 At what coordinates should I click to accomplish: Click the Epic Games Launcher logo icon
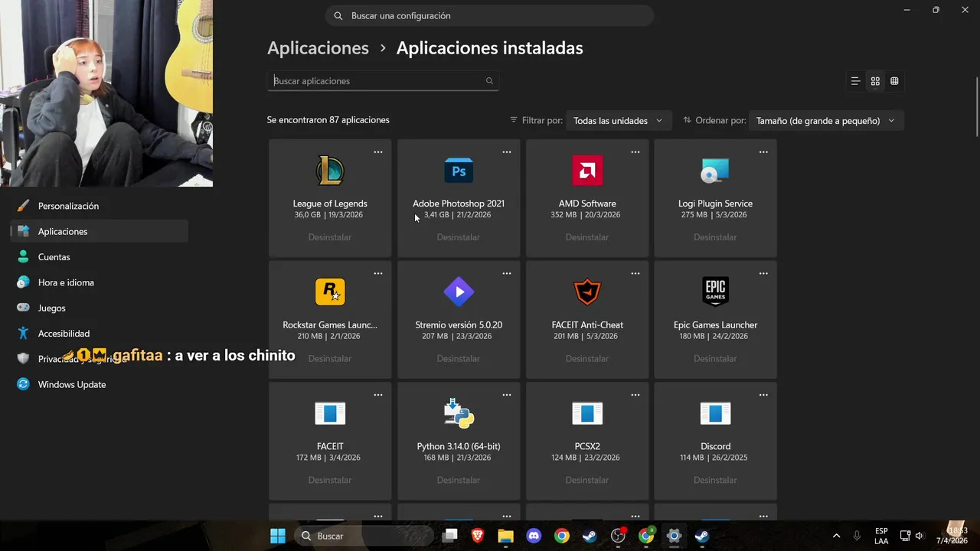click(x=715, y=292)
